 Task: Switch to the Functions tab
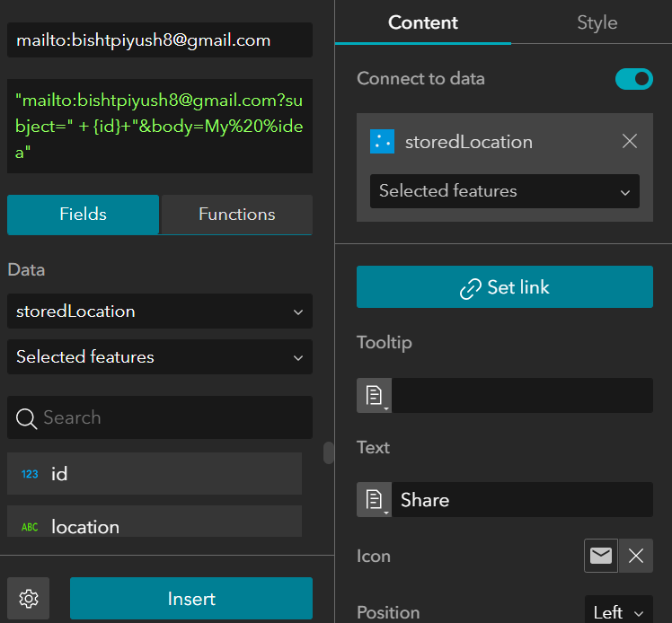[x=236, y=215]
